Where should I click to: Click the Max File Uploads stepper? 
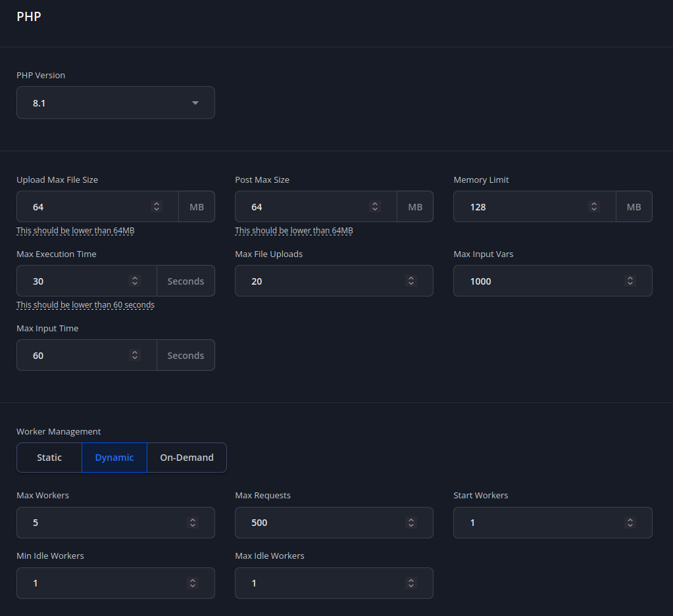(x=411, y=281)
